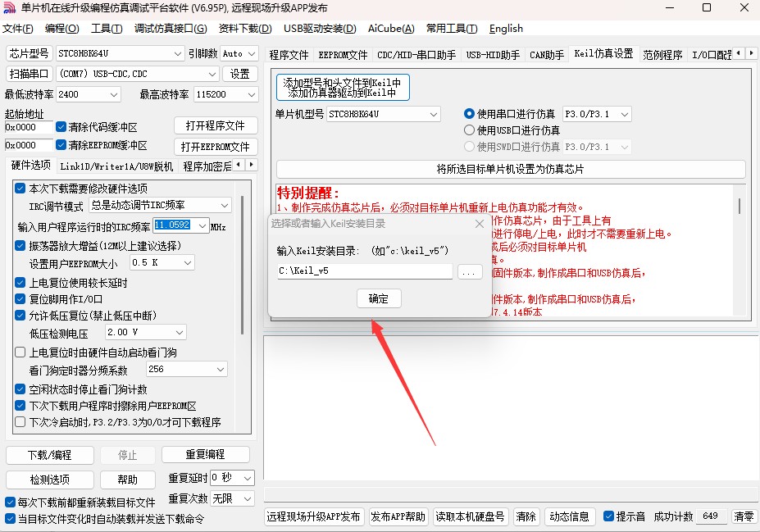Viewport: 760px width, 532px height.
Task: Switch to CDC/HID-串口助手 tab
Action: 416,55
